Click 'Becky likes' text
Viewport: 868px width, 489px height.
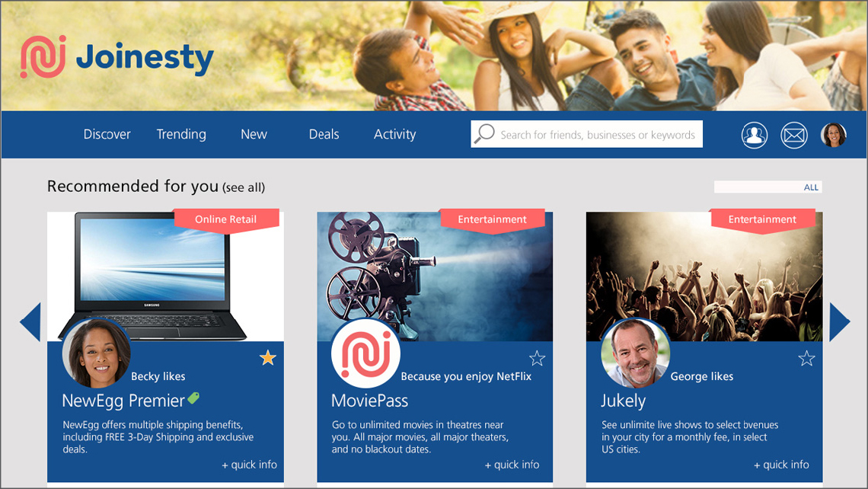pyautogui.click(x=158, y=376)
